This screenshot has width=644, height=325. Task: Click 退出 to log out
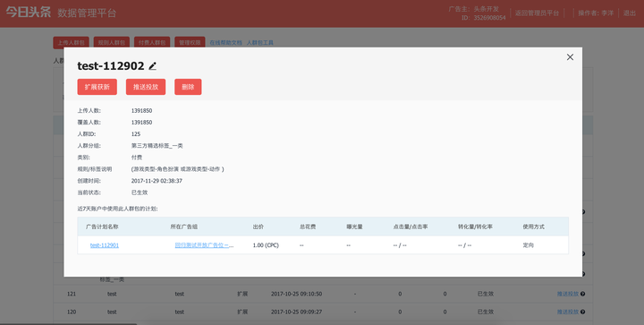629,13
